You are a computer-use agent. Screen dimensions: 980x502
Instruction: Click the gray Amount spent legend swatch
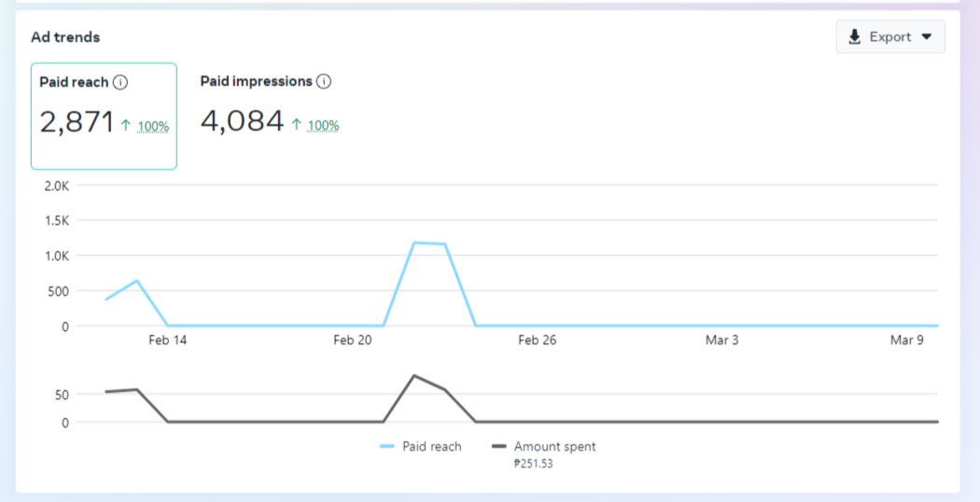tap(498, 447)
